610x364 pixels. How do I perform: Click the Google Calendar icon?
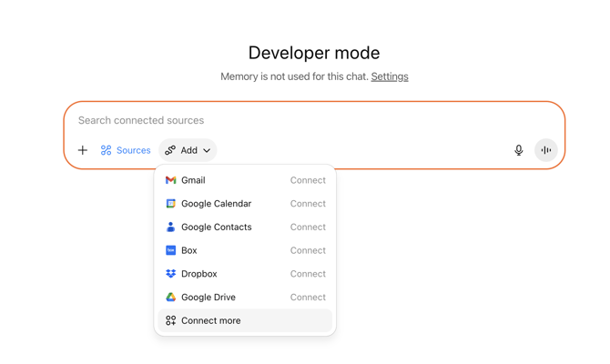170,204
